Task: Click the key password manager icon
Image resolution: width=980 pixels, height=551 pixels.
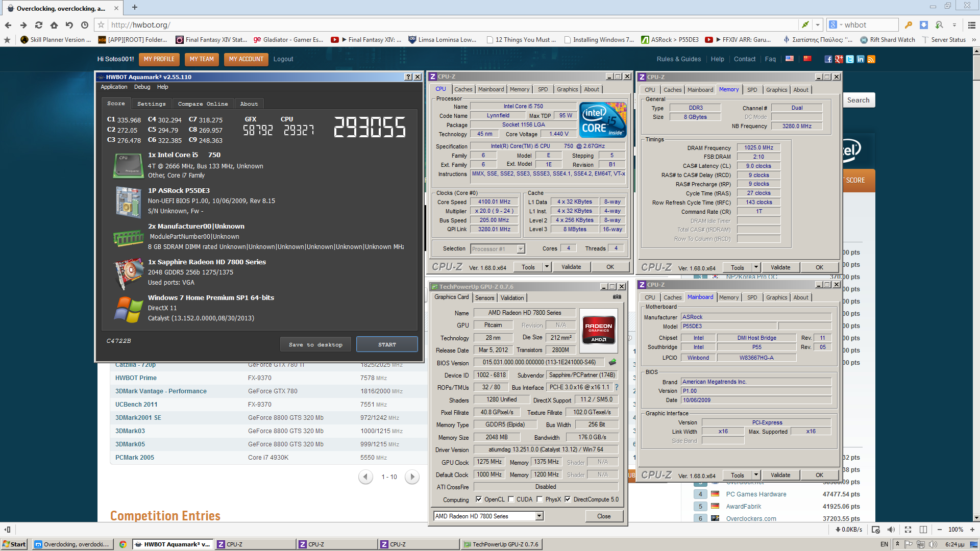Action: click(x=908, y=25)
